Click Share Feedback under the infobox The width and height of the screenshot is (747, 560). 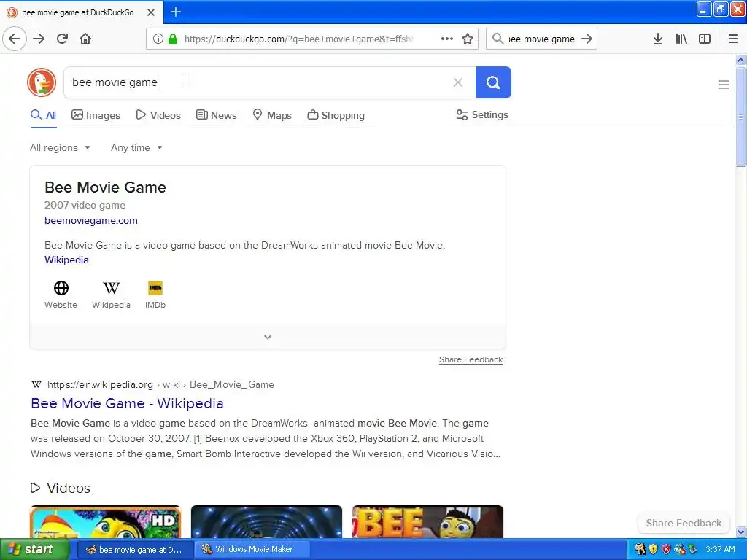(x=471, y=359)
